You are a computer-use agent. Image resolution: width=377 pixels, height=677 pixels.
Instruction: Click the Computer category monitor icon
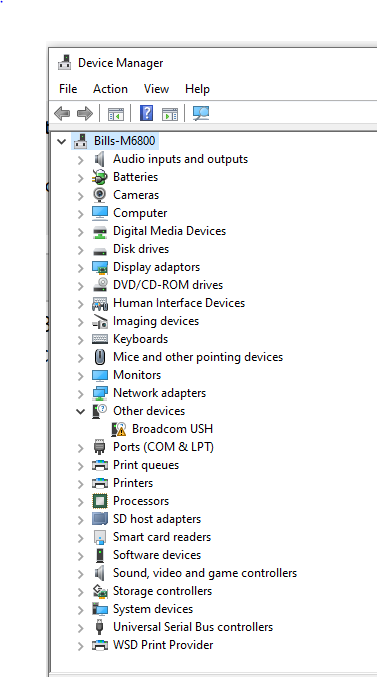[x=100, y=213]
